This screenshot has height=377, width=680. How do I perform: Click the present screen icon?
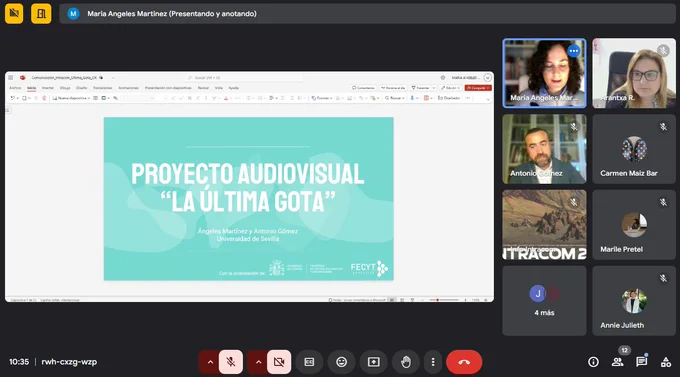pos(373,362)
